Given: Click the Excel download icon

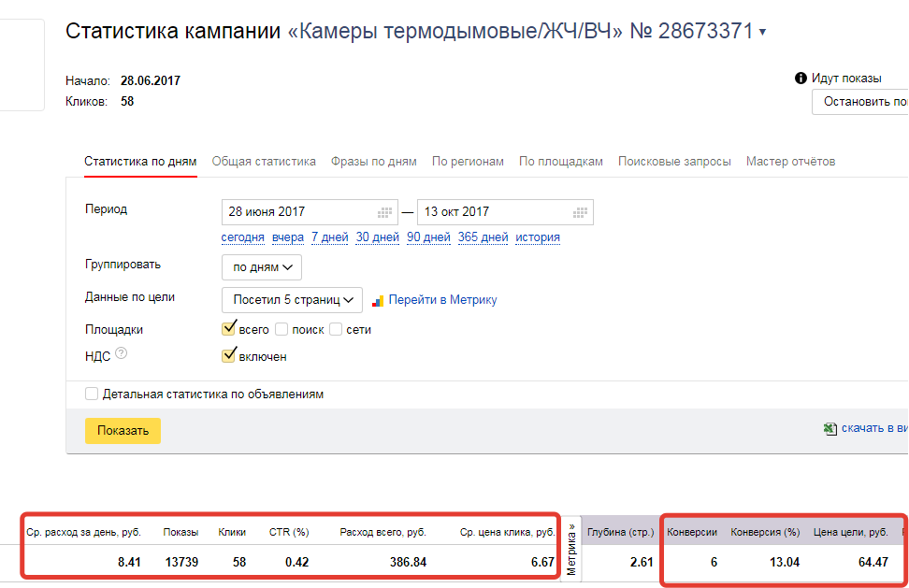Looking at the screenshot, I should [x=830, y=429].
